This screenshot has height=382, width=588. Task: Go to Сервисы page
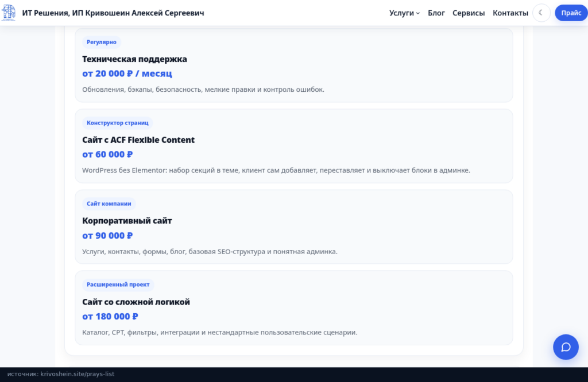point(469,13)
